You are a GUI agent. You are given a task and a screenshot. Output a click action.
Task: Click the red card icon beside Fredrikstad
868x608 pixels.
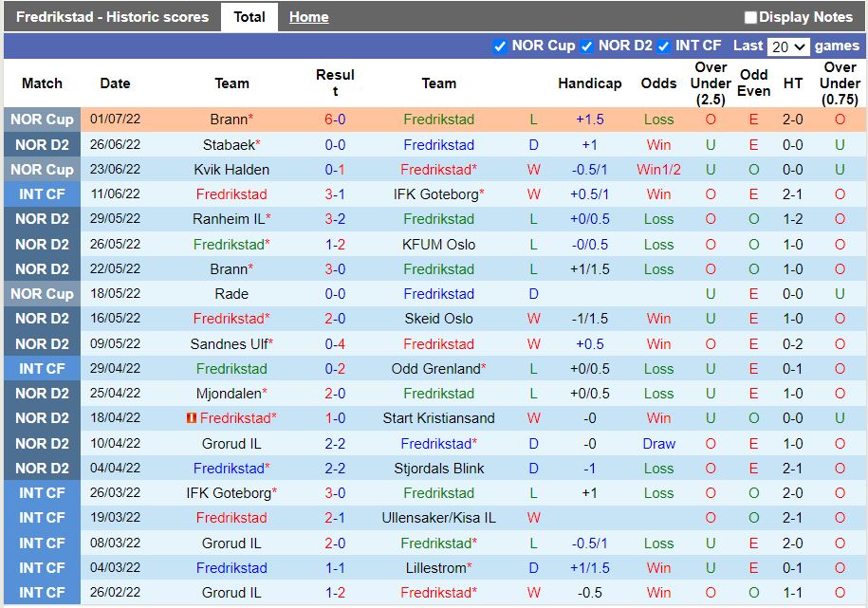point(193,418)
